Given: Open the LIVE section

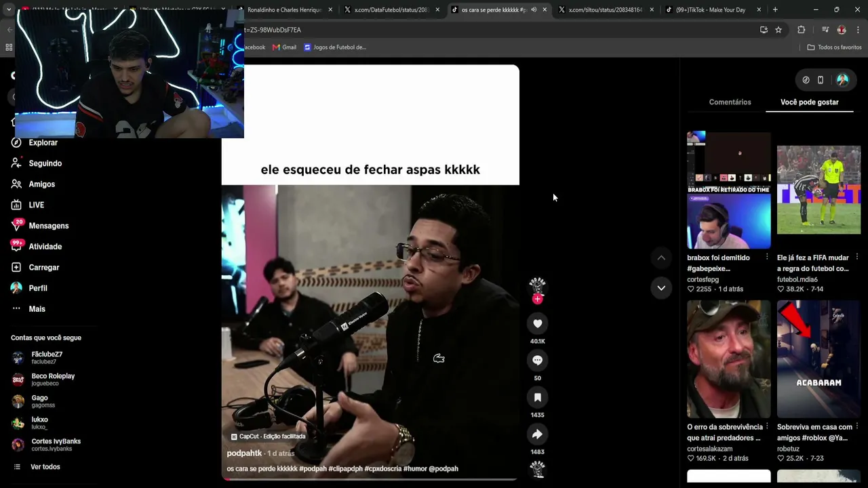Looking at the screenshot, I should pos(28,205).
